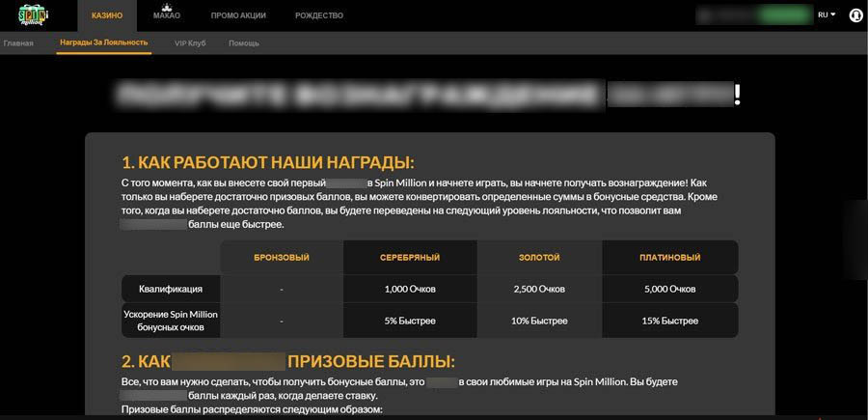Click the user account icon

(854, 15)
